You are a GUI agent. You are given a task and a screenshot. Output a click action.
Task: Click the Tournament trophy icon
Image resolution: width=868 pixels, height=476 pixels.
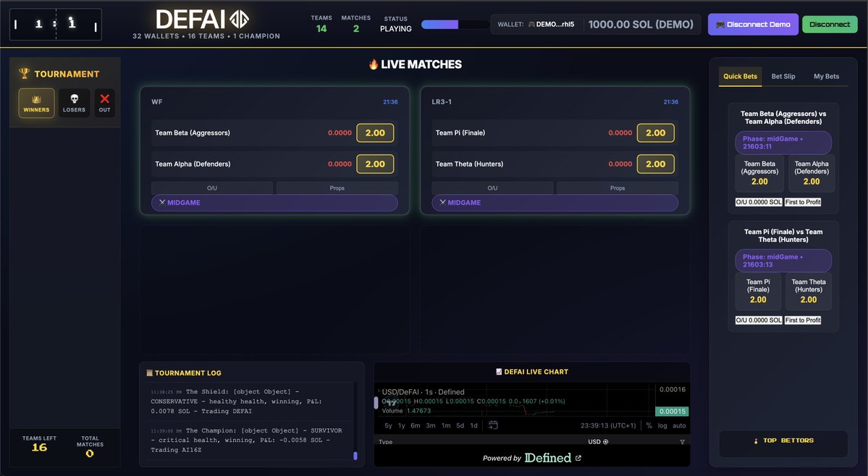coord(25,73)
